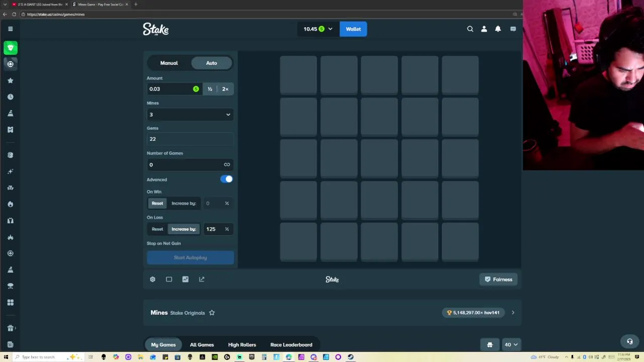
Task: Open the hamburger menu in sidebar
Action: tap(10, 29)
